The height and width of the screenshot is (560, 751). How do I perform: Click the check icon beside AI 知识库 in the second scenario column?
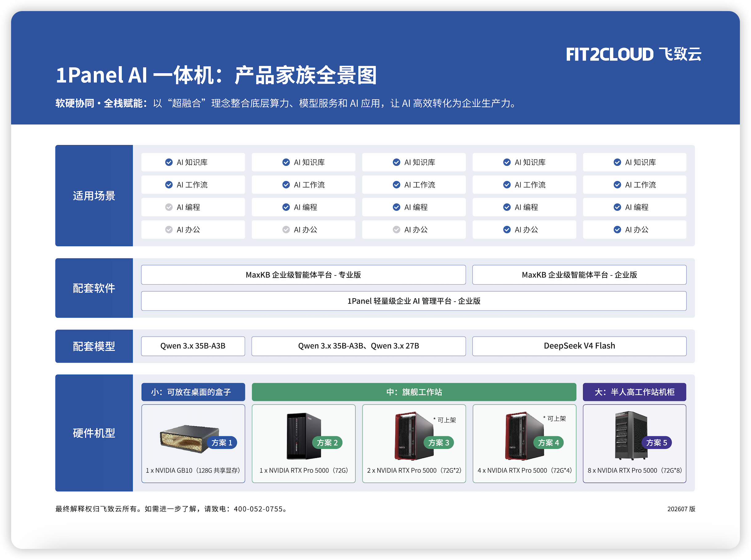click(286, 162)
